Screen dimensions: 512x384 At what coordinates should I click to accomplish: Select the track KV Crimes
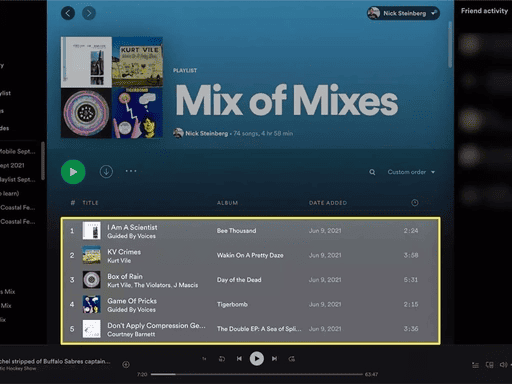click(124, 252)
